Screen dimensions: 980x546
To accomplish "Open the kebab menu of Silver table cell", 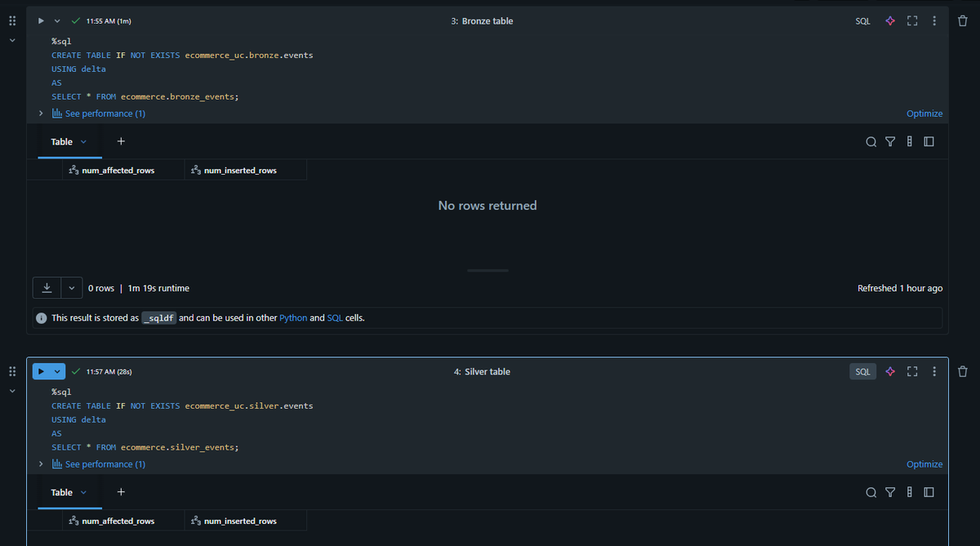I will point(934,371).
